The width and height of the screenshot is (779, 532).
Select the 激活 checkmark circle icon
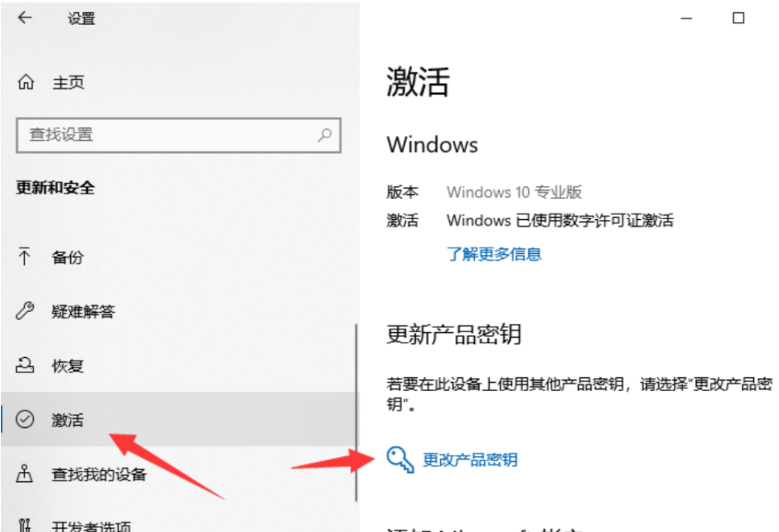(x=25, y=419)
